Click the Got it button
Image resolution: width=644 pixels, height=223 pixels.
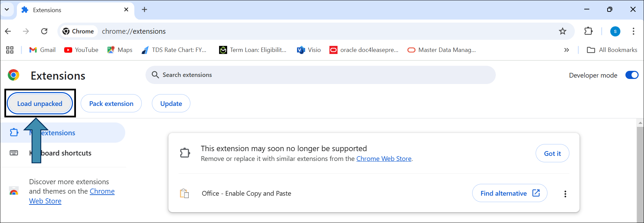pos(552,154)
